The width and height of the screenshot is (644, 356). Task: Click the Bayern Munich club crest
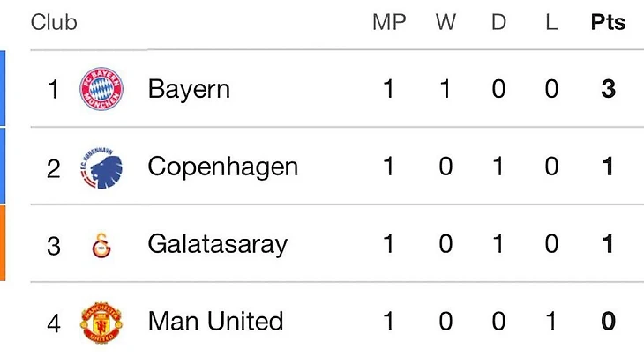pos(101,89)
